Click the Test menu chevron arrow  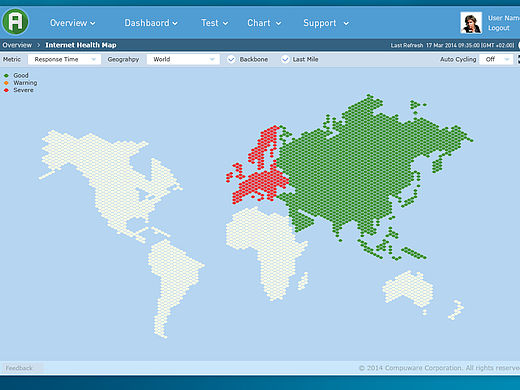225,23
